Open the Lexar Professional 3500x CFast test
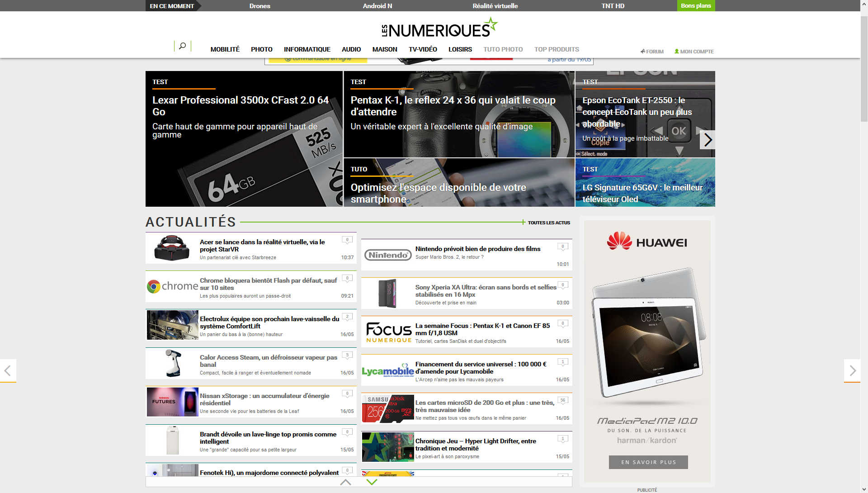Viewport: 868px width, 493px height. (x=244, y=139)
